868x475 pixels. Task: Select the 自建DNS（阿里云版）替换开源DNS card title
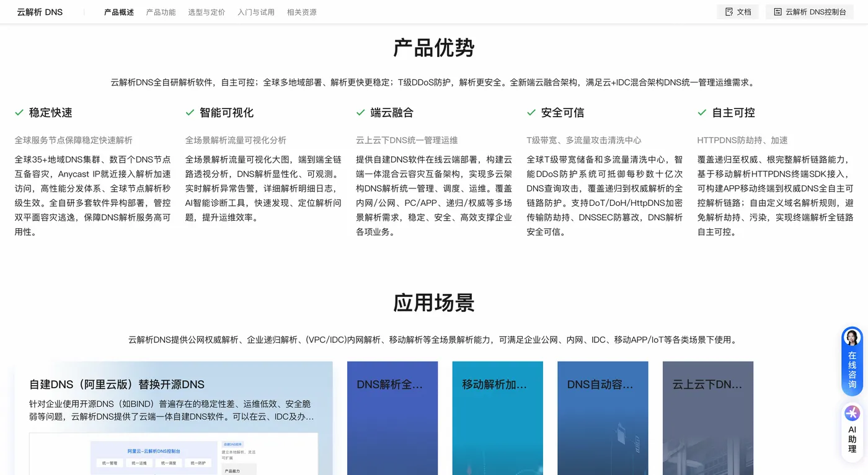(117, 384)
